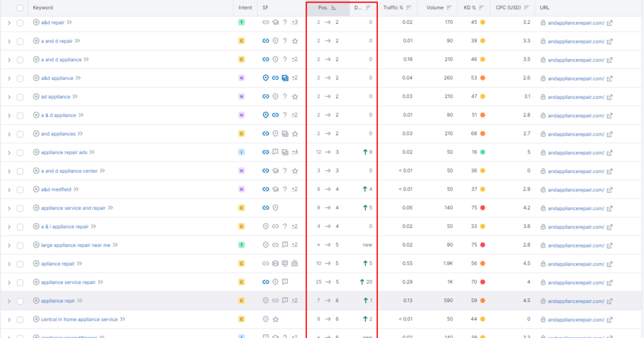
Task: Tick the checkbox for a and d repair row
Action: pos(19,41)
